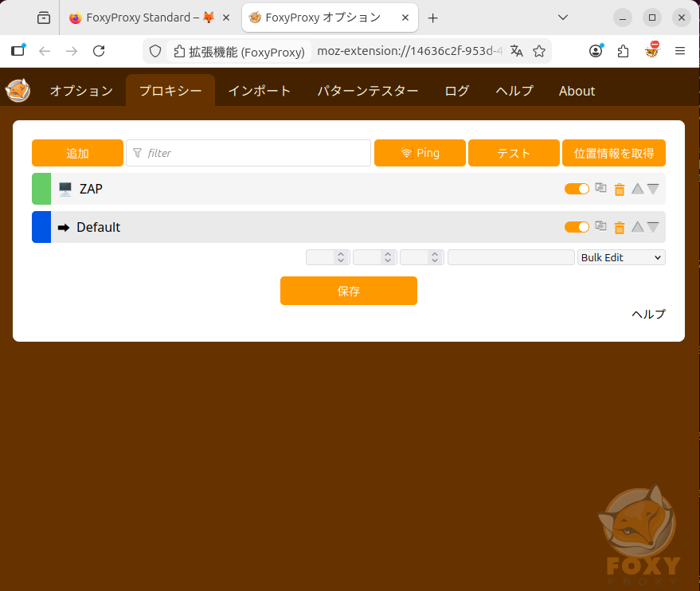Delete the Default proxy with trash icon

(x=620, y=228)
